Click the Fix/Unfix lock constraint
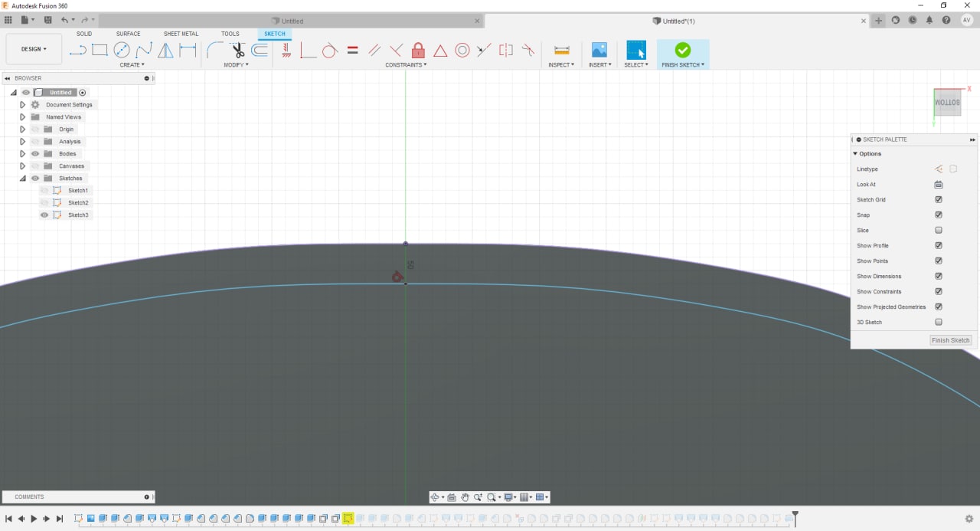980x531 pixels. pos(418,51)
